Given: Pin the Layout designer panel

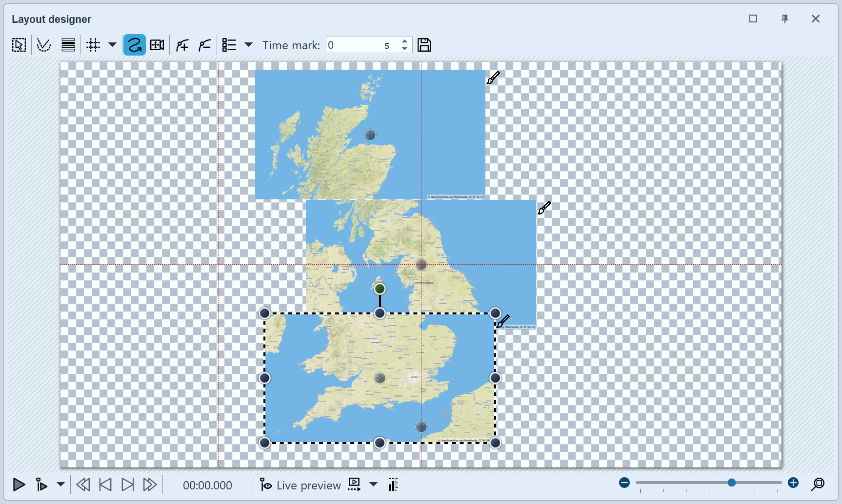Looking at the screenshot, I should (x=785, y=19).
